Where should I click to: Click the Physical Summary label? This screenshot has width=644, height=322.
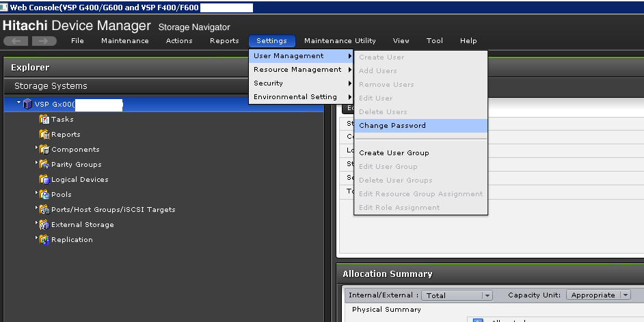pyautogui.click(x=386, y=309)
